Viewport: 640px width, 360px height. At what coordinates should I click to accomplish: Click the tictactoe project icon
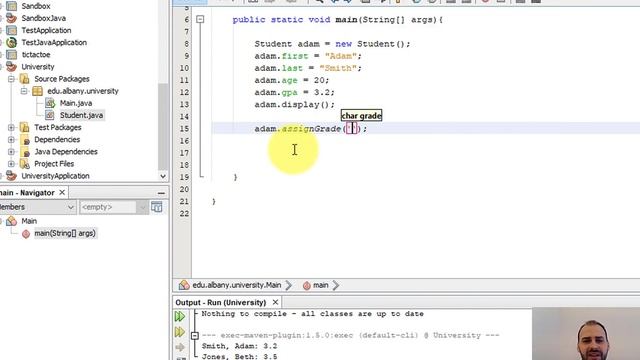coord(12,55)
